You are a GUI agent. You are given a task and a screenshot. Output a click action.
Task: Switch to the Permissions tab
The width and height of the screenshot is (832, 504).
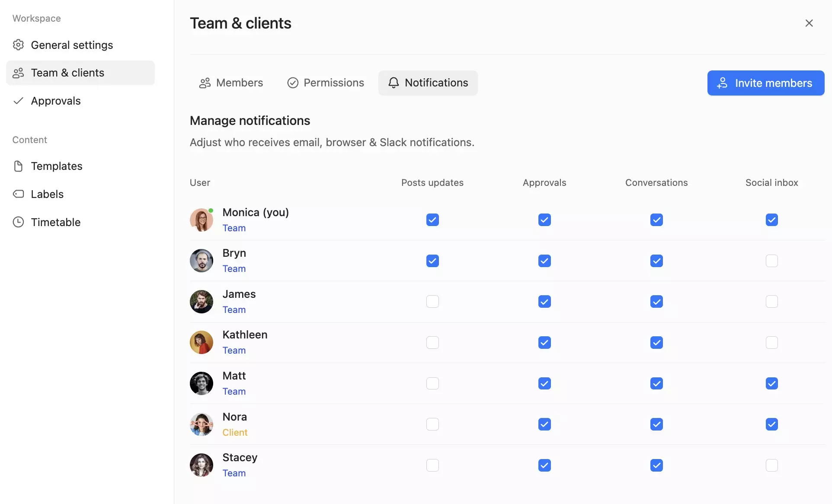tap(326, 83)
